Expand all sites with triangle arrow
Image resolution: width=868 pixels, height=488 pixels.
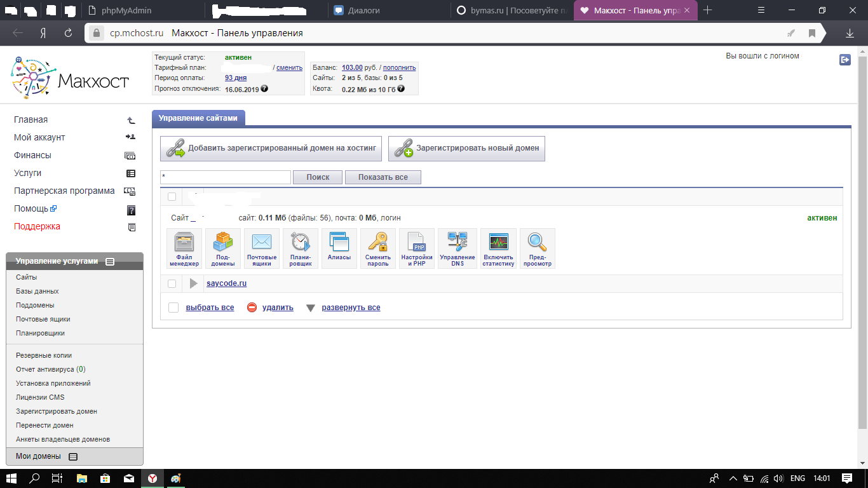coord(311,308)
